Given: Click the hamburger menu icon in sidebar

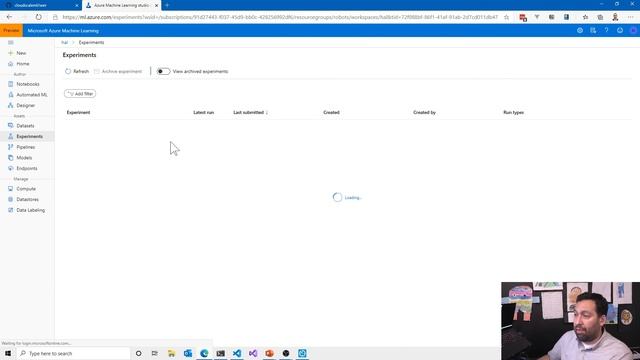Looking at the screenshot, I should 11,42.
